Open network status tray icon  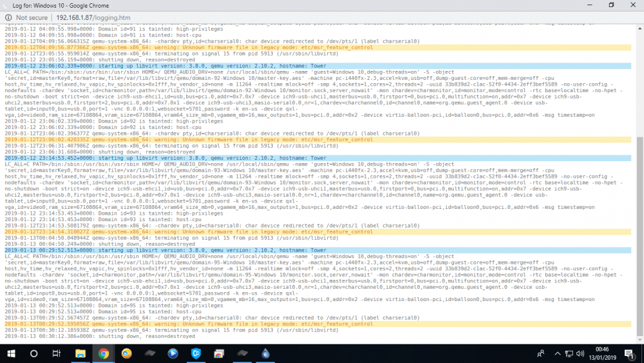(x=569, y=353)
